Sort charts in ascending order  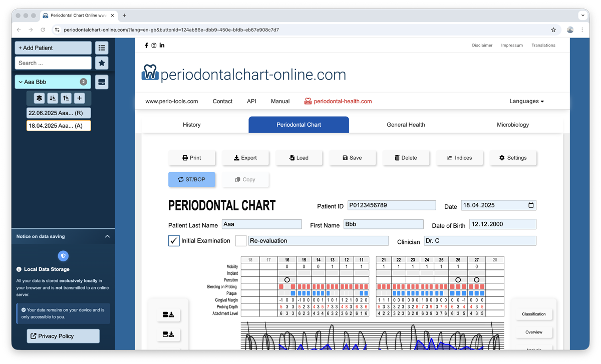66,98
